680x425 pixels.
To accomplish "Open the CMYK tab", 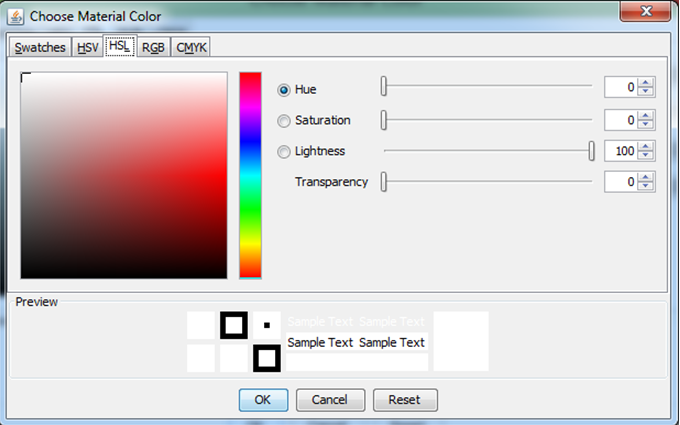I will (x=191, y=48).
